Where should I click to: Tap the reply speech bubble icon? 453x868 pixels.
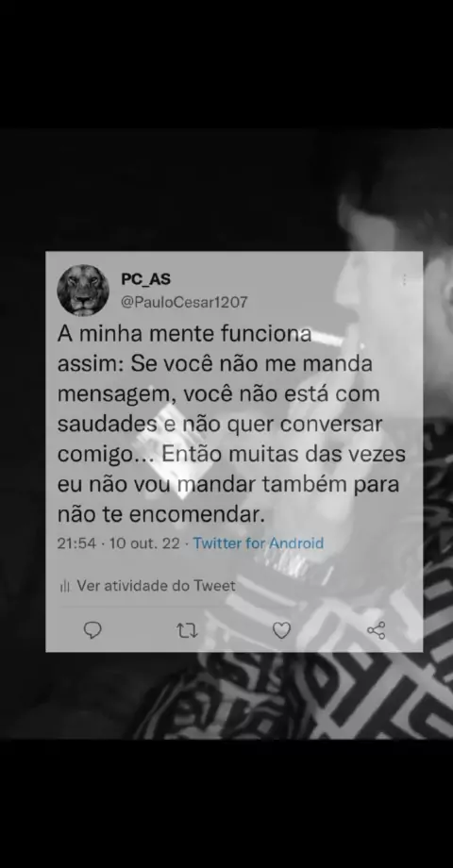pyautogui.click(x=92, y=630)
